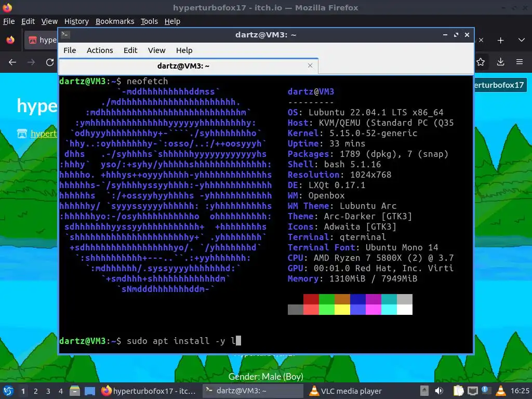
Task: Select the hyperturbofox17 Firefox tab
Action: pyautogui.click(x=42, y=40)
